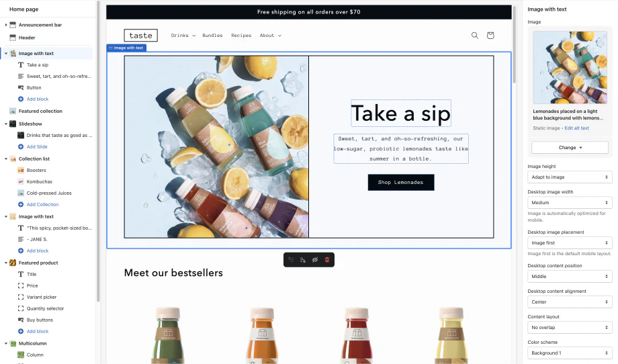Click the lemonade image thumbnail in settings
The image size is (618, 364).
(570, 67)
